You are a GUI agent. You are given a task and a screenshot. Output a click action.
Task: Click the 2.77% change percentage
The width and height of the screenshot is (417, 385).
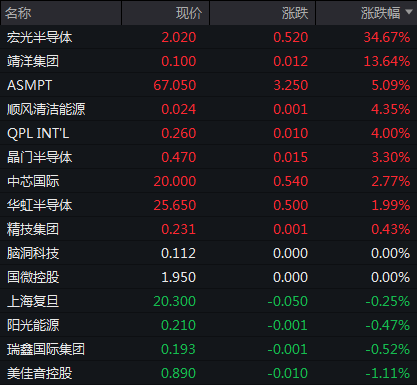391,181
